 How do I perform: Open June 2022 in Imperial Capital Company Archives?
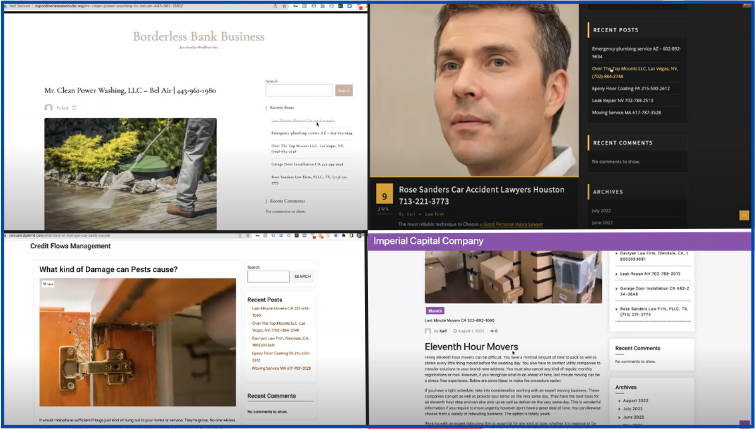click(x=633, y=417)
